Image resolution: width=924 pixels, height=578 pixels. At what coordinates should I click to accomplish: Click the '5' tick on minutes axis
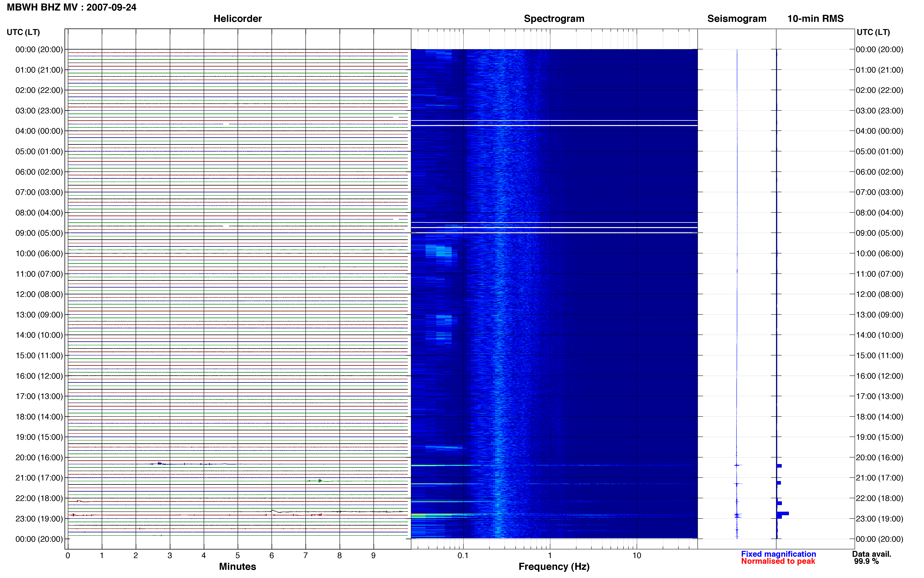coord(238,555)
